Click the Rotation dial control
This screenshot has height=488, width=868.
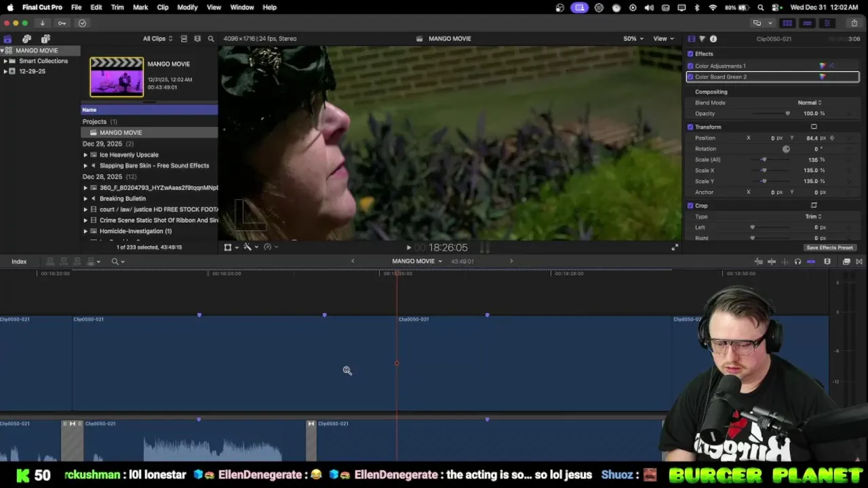pos(786,148)
